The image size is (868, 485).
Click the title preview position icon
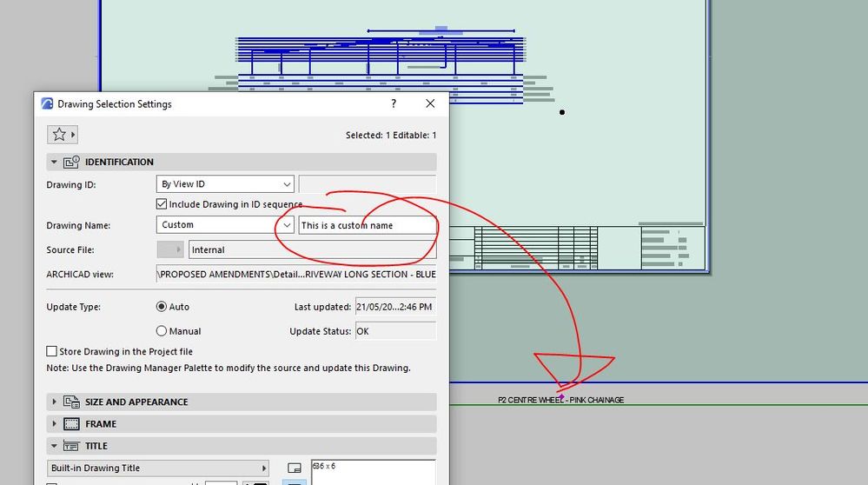click(295, 468)
